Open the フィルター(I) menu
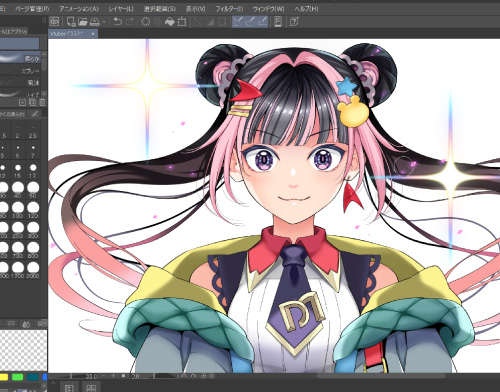Image resolution: width=500 pixels, height=392 pixels. point(229,9)
